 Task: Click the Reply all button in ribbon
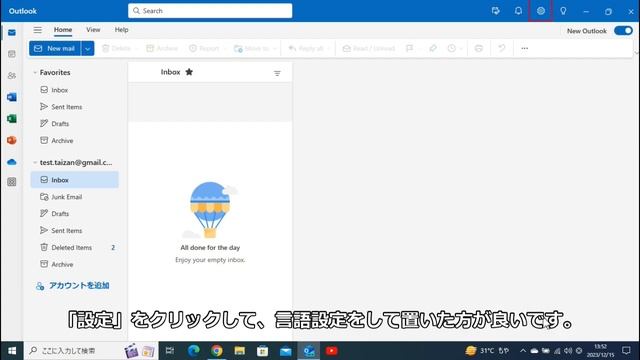306,49
